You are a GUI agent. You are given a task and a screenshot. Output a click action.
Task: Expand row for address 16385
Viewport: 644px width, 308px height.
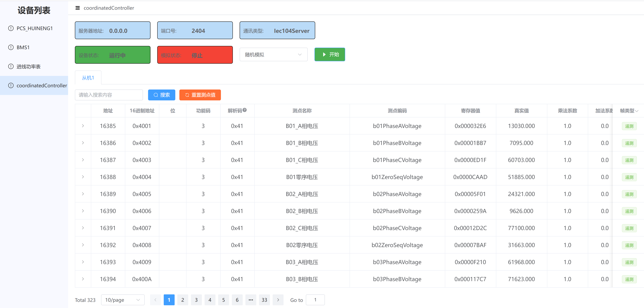[x=83, y=126]
